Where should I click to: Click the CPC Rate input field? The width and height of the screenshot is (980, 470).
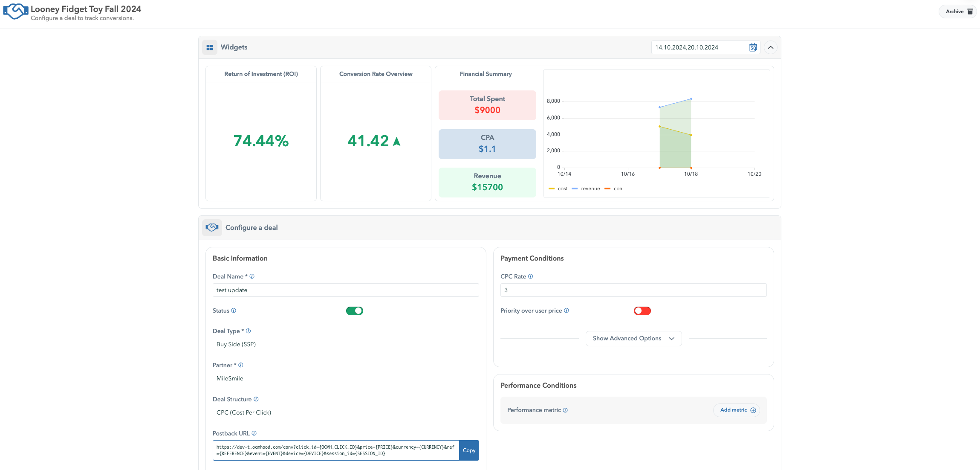(633, 290)
